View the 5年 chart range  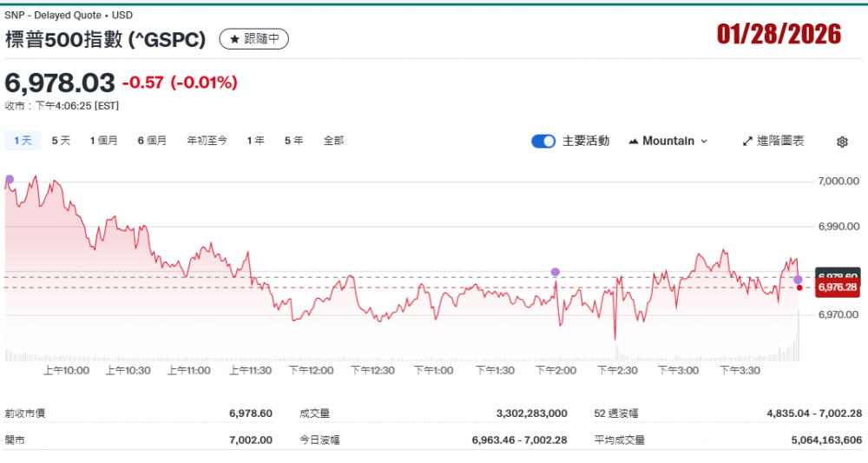tap(293, 140)
